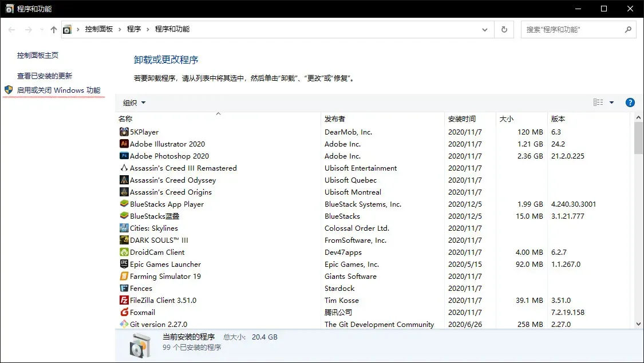Select the Adobe Illustrator 2020 row name
Viewport: 644px width, 363px height.
[x=167, y=144]
